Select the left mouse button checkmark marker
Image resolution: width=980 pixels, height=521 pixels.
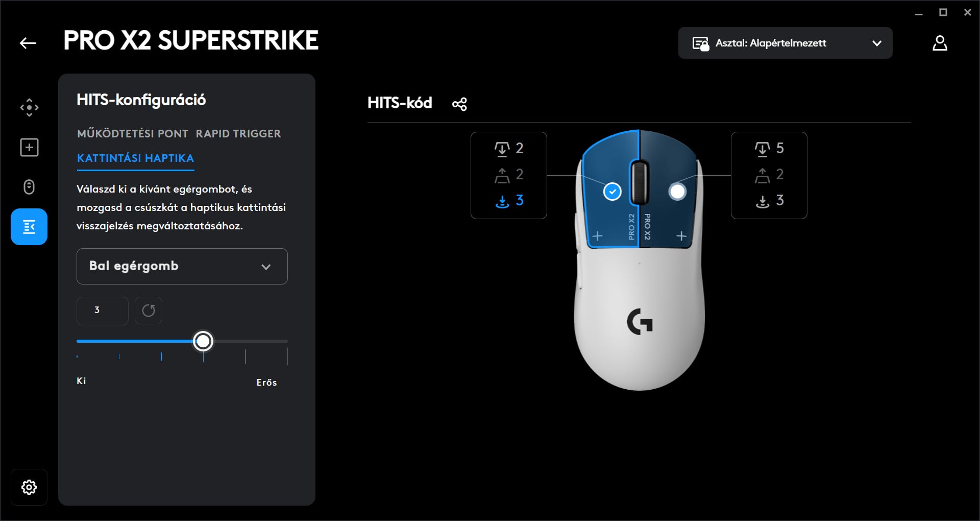pos(612,192)
